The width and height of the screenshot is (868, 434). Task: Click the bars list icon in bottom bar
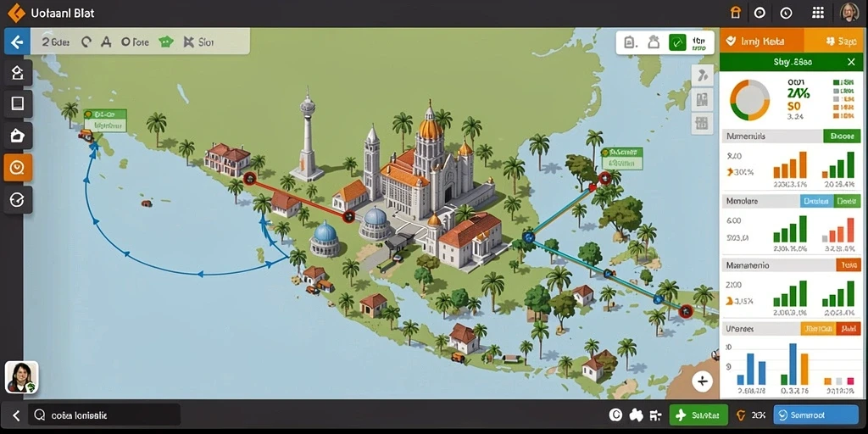point(655,415)
